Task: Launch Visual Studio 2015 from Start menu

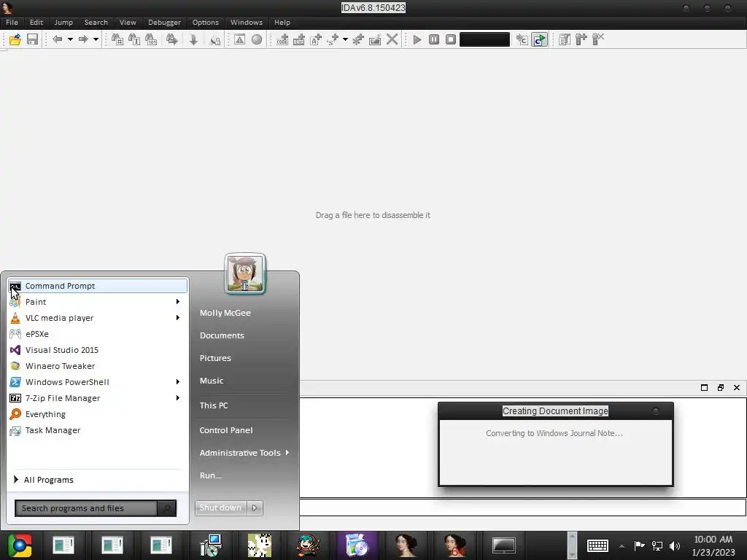Action: coord(98,350)
